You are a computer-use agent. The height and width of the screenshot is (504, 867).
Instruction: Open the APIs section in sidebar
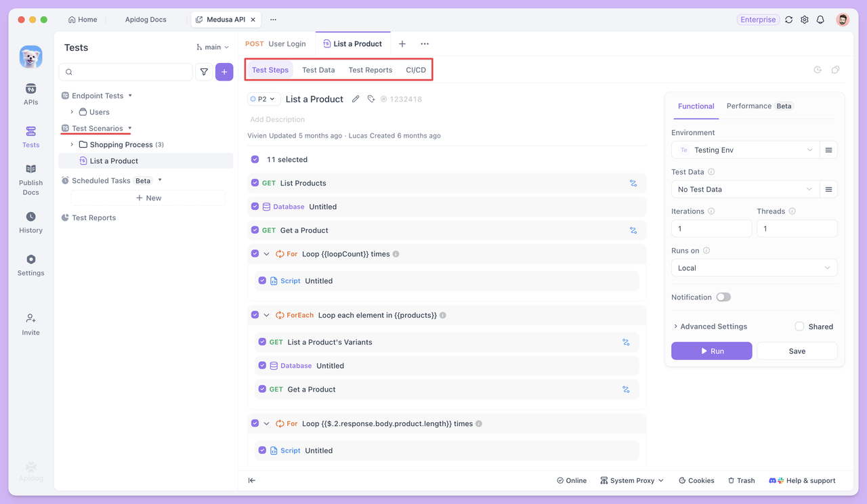click(30, 94)
